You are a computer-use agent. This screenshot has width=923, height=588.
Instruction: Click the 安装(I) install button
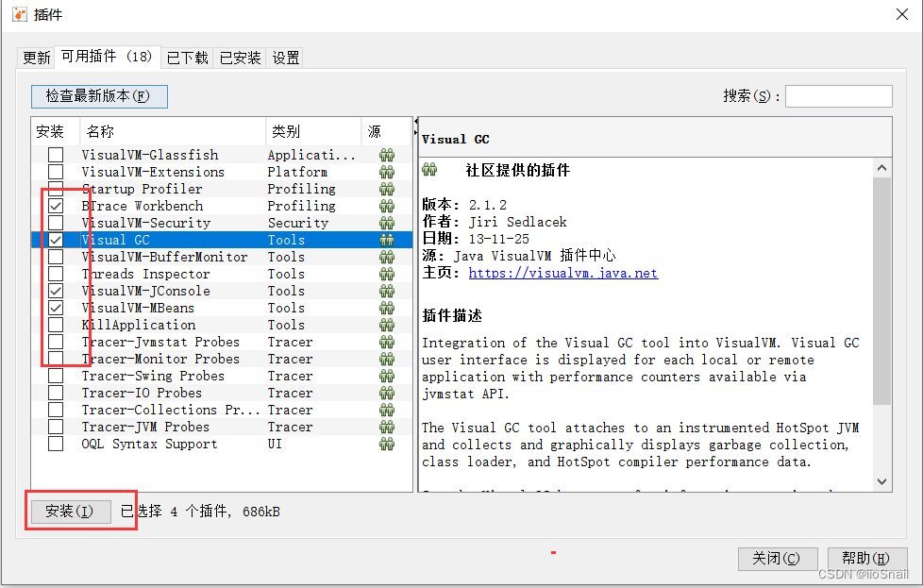coord(70,512)
